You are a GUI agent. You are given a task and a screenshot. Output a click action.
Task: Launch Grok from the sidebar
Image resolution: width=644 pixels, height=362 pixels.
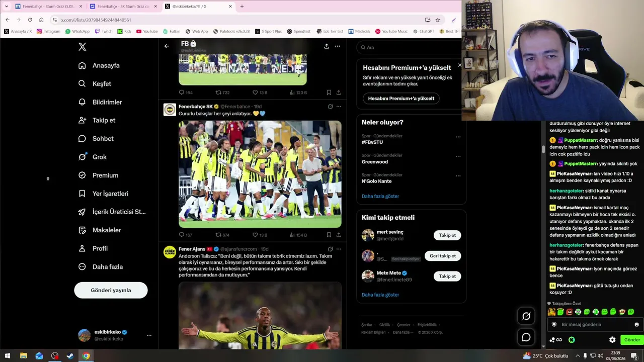93,157
